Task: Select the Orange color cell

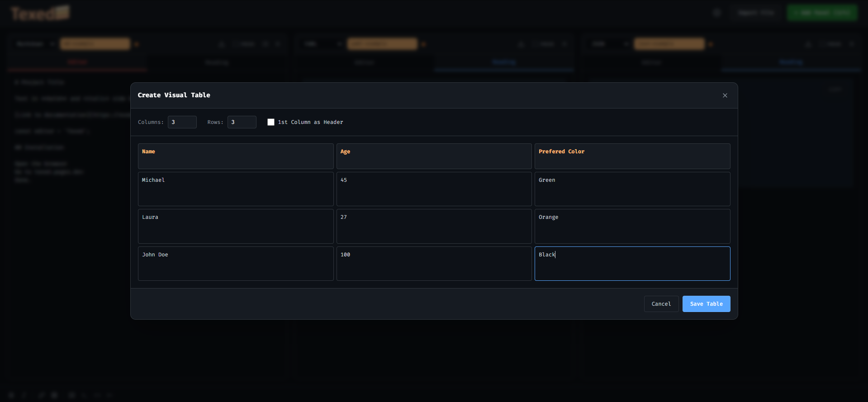Action: [x=632, y=226]
